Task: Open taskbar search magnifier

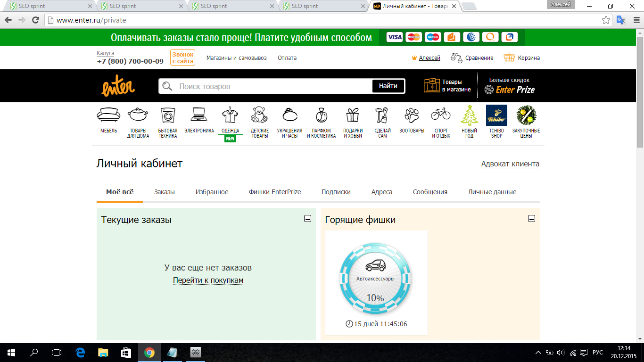Action: tap(34, 352)
